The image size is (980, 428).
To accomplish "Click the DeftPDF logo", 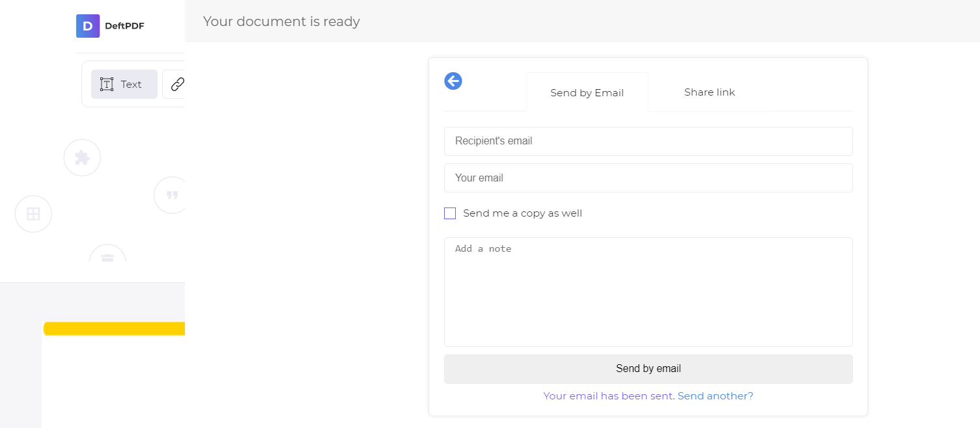I will [110, 25].
